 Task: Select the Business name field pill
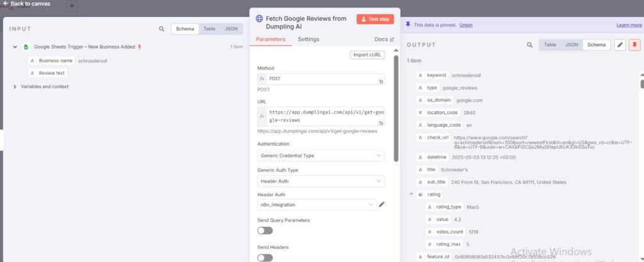(52, 60)
